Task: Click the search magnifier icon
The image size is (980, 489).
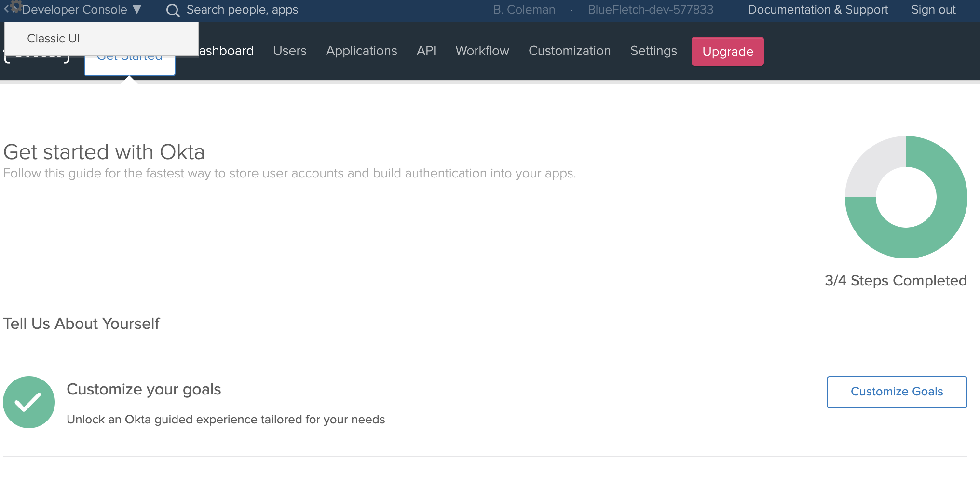Action: tap(173, 10)
